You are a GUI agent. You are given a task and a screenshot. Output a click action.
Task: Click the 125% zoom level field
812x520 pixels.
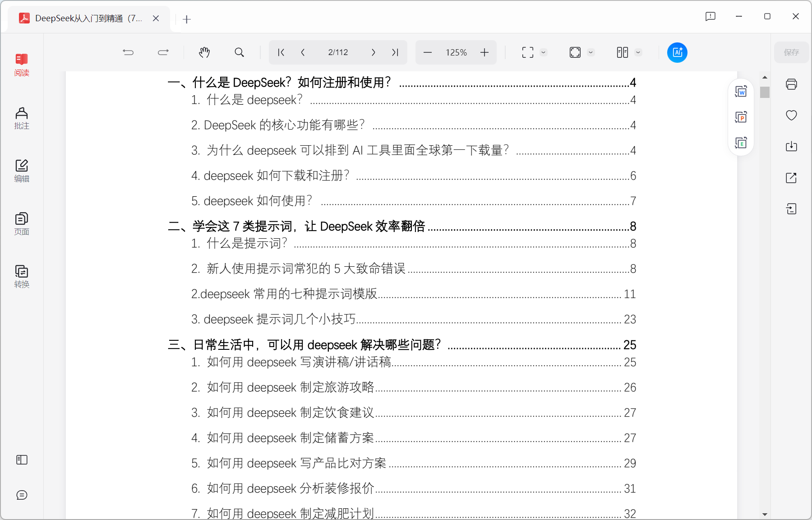(456, 52)
